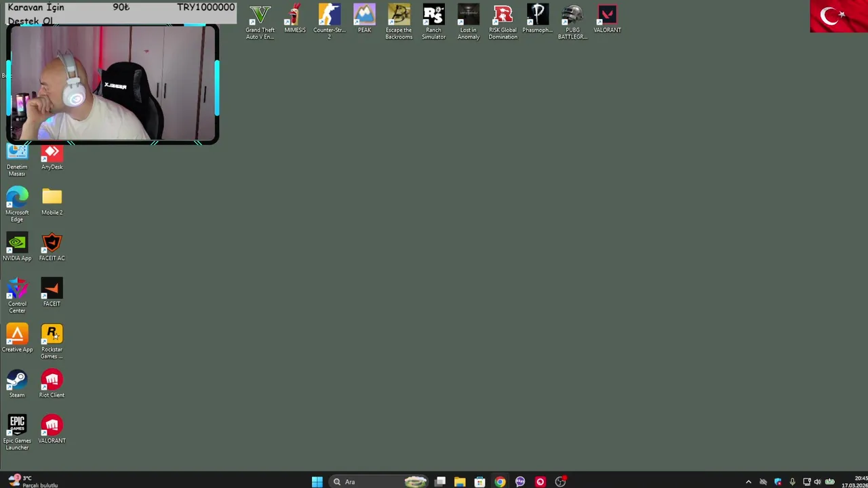
Task: Open the Escape the Backrooms shortcut
Action: [399, 22]
